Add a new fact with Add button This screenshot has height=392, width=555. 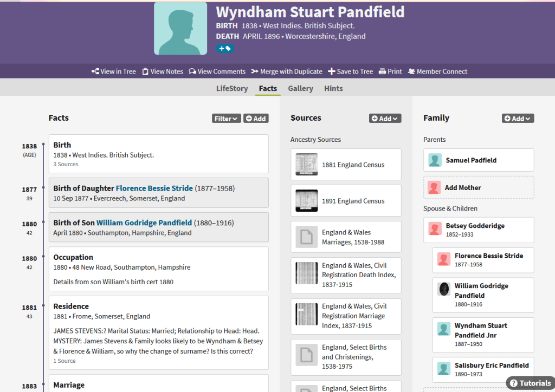pos(256,119)
